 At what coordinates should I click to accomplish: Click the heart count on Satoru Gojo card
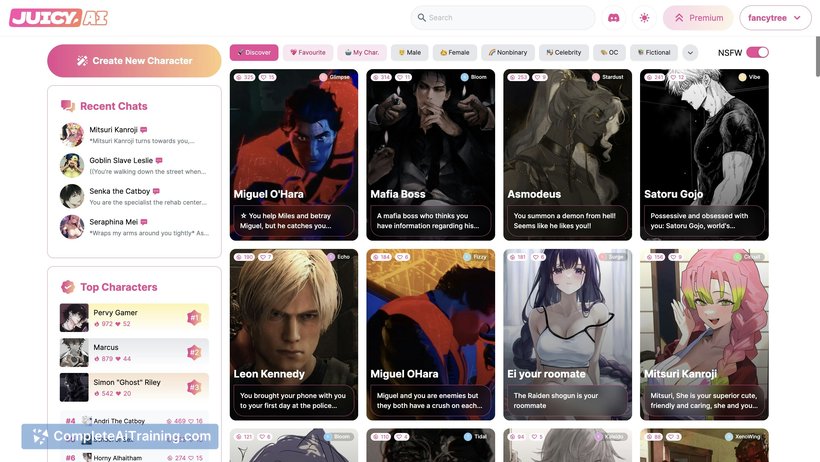pos(678,77)
